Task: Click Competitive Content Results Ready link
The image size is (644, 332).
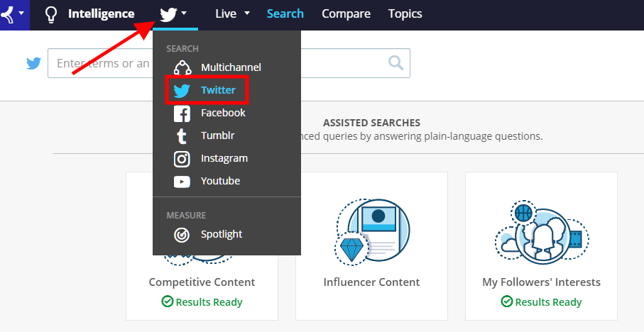Action: pos(202,302)
